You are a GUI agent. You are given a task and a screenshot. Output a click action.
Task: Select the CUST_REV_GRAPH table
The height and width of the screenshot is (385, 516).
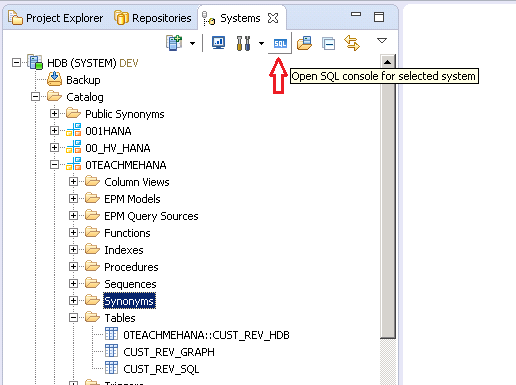169,352
